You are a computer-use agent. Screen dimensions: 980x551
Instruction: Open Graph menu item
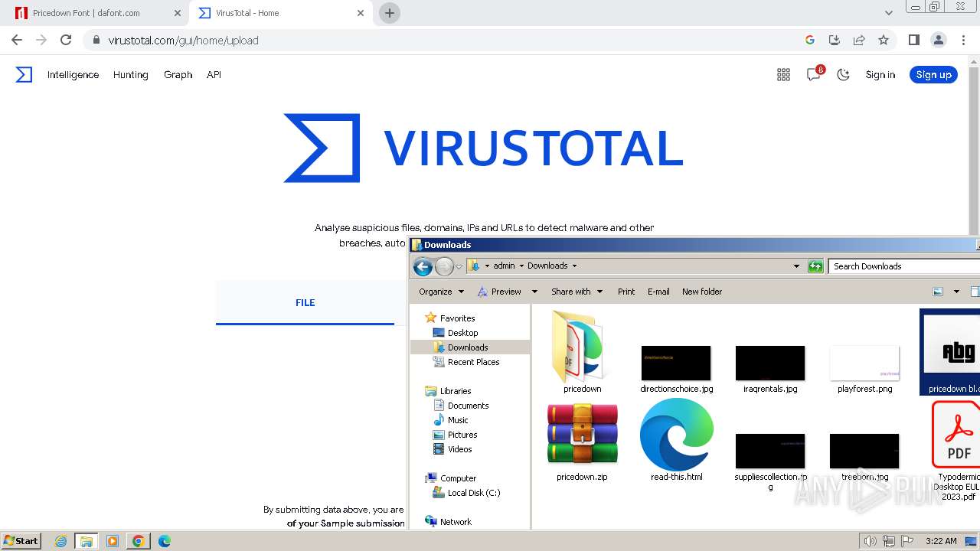pos(178,74)
